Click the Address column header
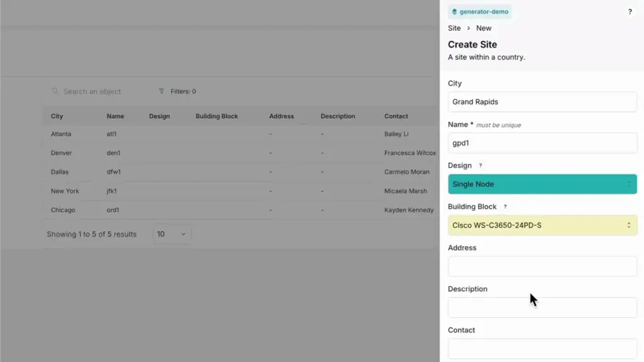The height and width of the screenshot is (362, 644). tap(281, 116)
